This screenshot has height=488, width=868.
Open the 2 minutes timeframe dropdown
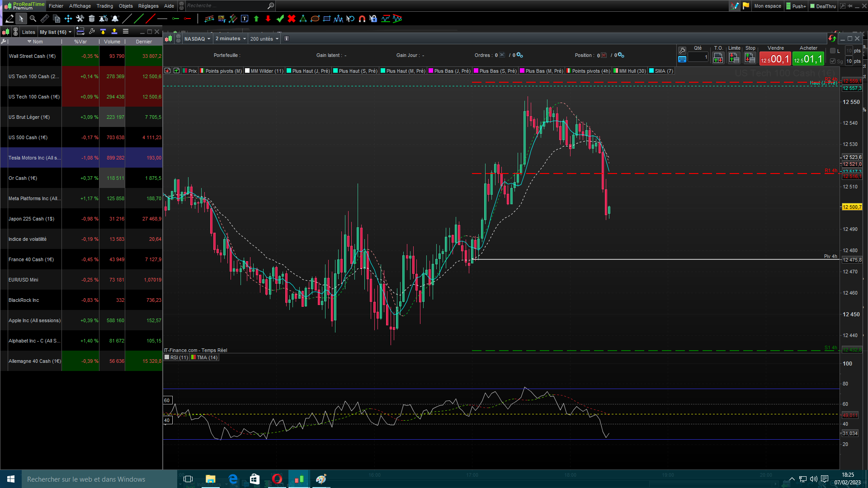pyautogui.click(x=231, y=39)
